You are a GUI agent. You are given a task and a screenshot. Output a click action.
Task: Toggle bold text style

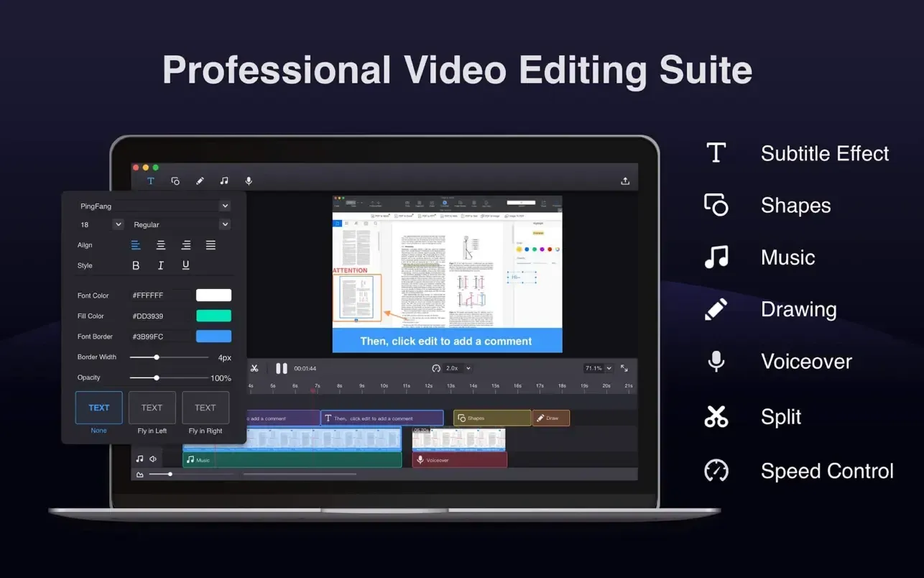[x=136, y=265]
